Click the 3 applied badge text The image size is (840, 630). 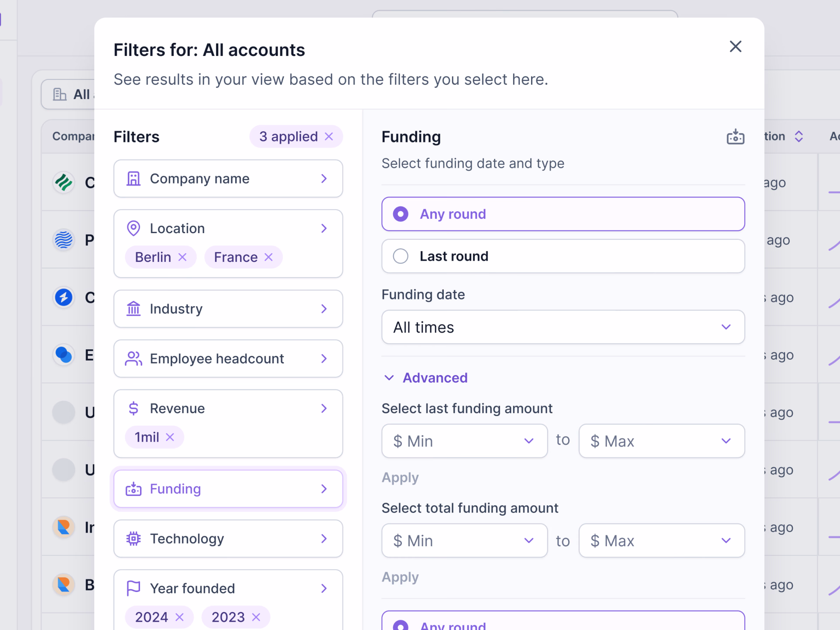pos(288,137)
